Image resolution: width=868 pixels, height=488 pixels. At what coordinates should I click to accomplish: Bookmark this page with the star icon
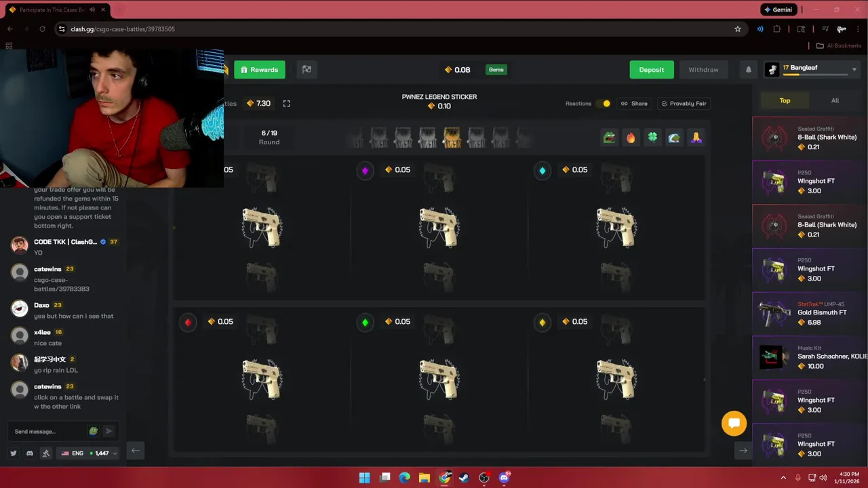coord(738,29)
